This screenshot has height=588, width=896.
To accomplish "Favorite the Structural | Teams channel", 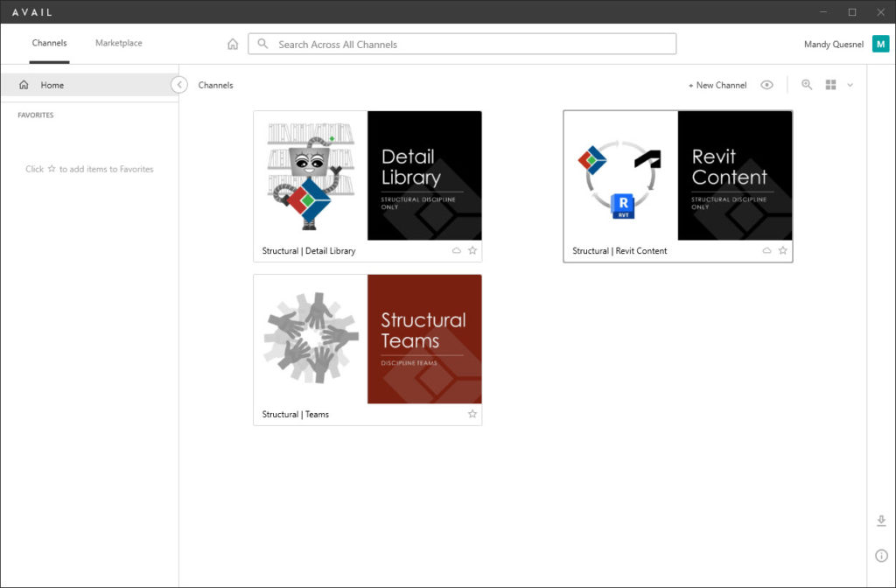I will pos(472,414).
